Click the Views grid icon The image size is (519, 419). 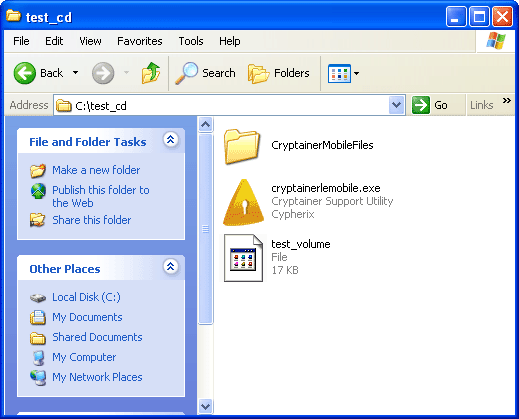click(x=339, y=73)
